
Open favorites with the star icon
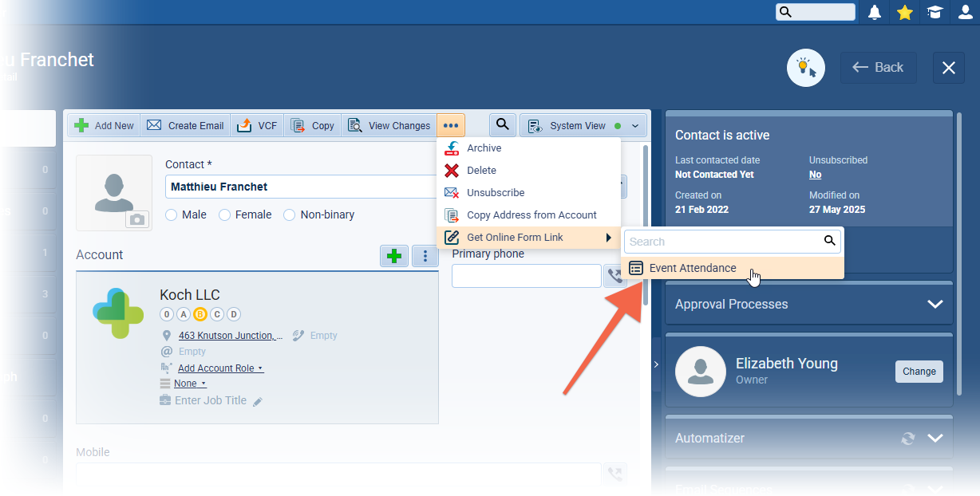(x=904, y=12)
